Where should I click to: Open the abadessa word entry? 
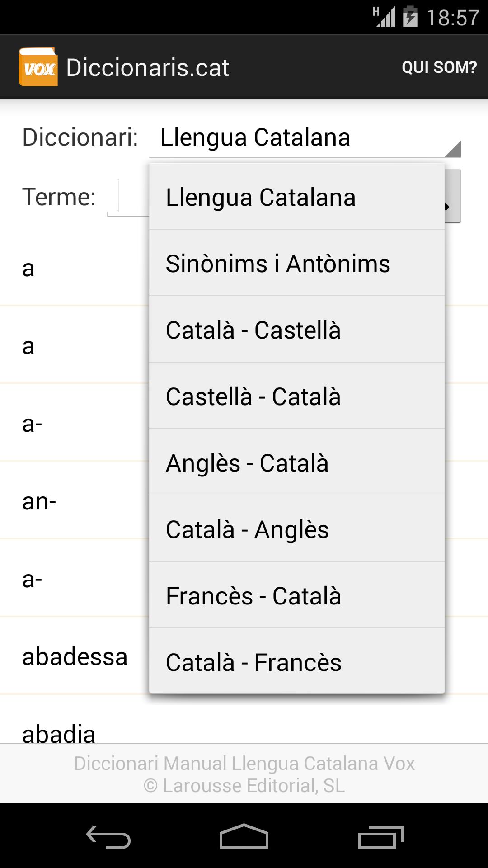[x=75, y=657]
